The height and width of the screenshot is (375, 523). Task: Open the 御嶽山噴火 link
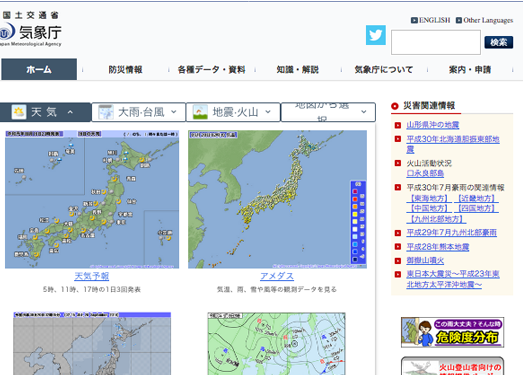coord(425,261)
